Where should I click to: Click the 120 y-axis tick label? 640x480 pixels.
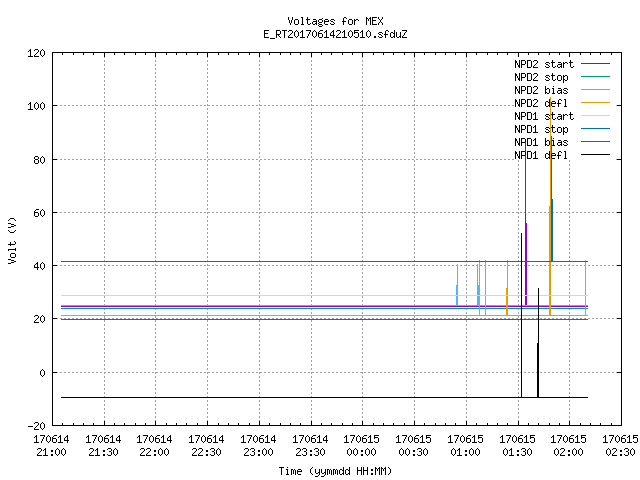pyautogui.click(x=36, y=53)
